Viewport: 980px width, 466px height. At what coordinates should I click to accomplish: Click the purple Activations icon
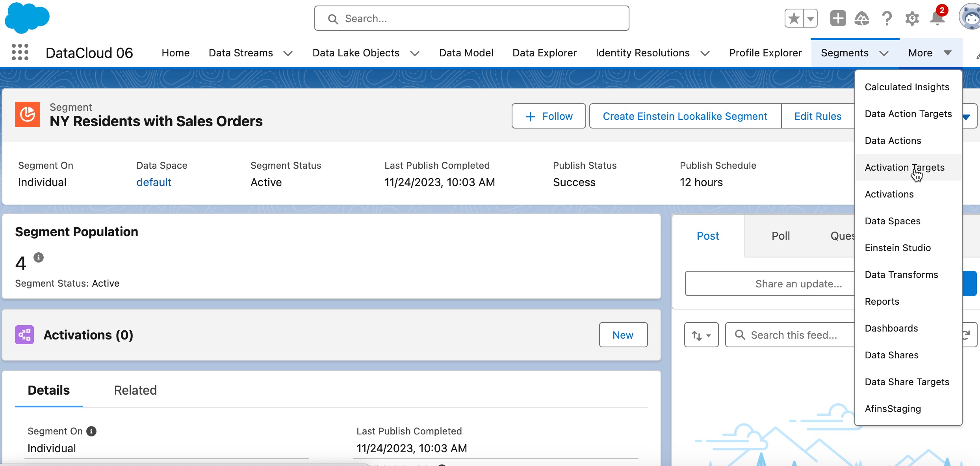click(x=24, y=335)
